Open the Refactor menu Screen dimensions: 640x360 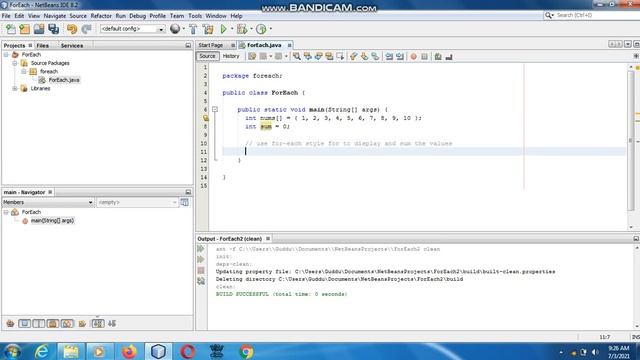(101, 16)
